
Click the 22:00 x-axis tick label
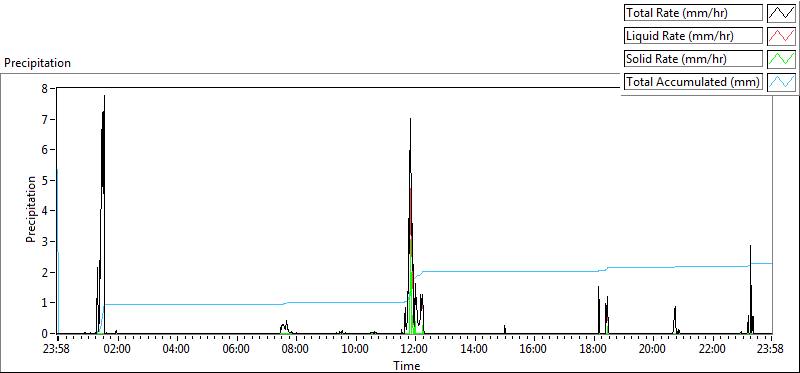point(712,350)
